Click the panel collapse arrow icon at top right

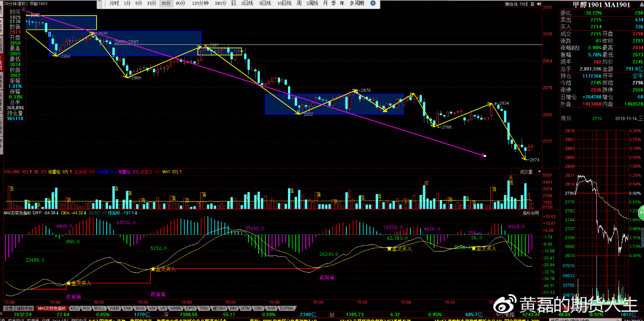click(x=539, y=4)
